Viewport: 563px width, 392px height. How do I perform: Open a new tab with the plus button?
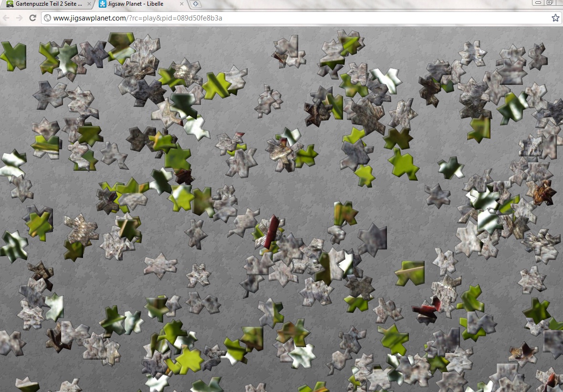click(195, 4)
